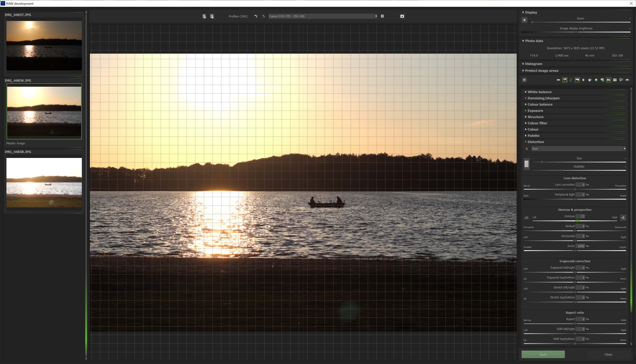Click the Horizon slider handle
Viewport: 636px width, 364px height.
[x=577, y=221]
